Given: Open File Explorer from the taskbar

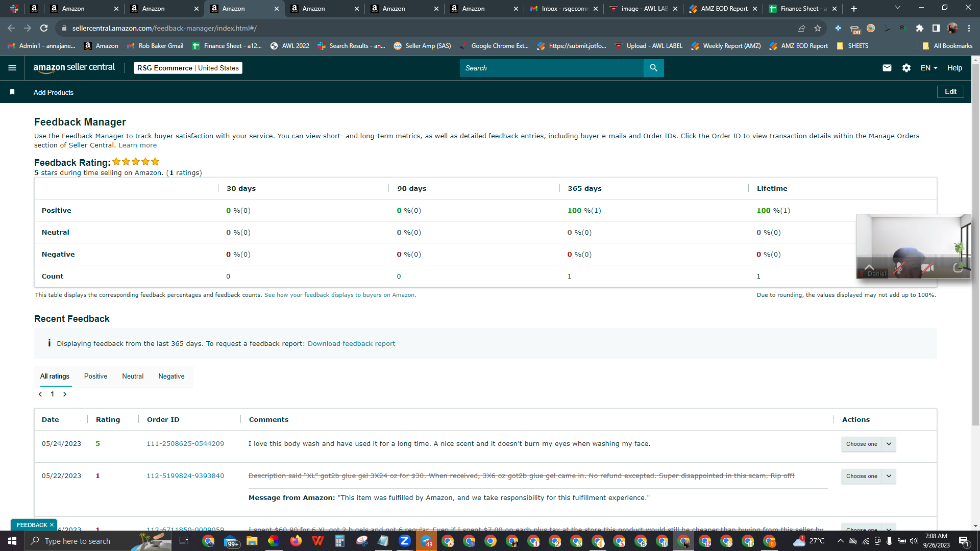Looking at the screenshot, I should (252, 541).
